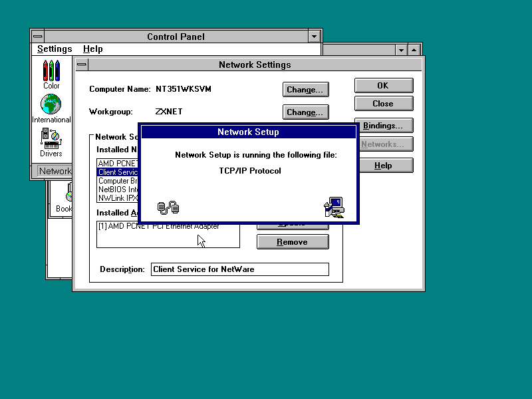Click the computer setup icon in Network Setup
The height and width of the screenshot is (399, 532).
tap(334, 207)
